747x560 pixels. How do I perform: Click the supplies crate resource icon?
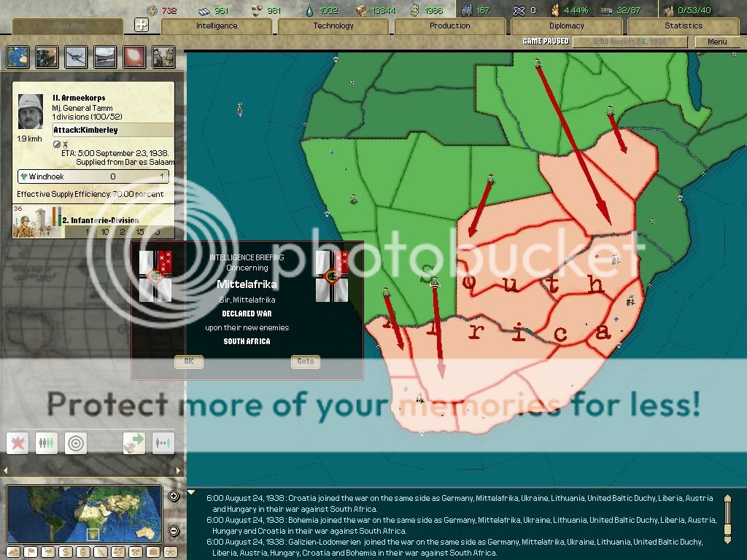(362, 10)
